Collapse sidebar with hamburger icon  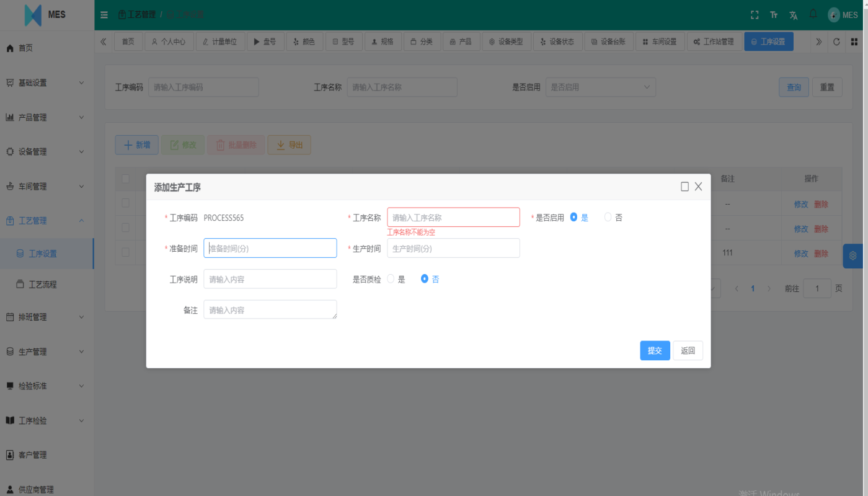(x=104, y=15)
